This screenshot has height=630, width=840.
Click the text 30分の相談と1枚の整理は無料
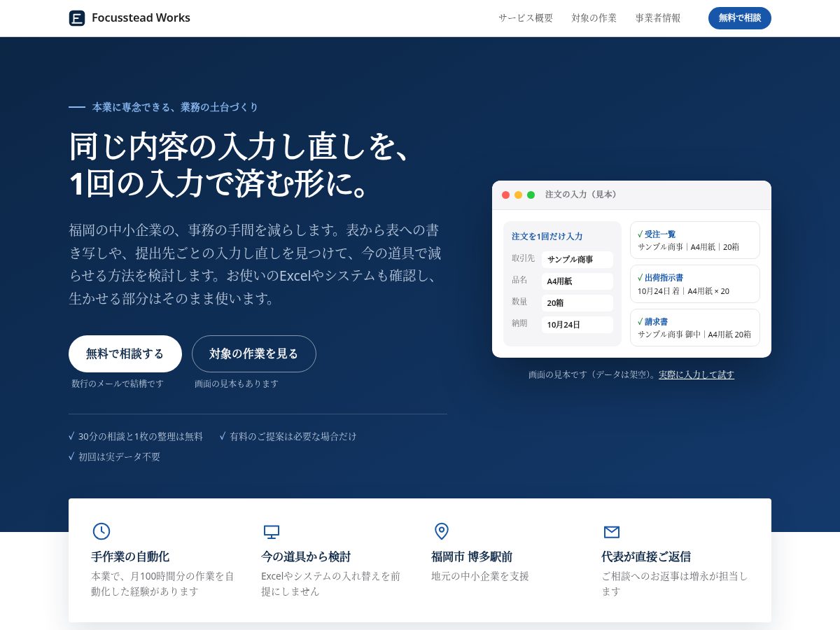141,436
